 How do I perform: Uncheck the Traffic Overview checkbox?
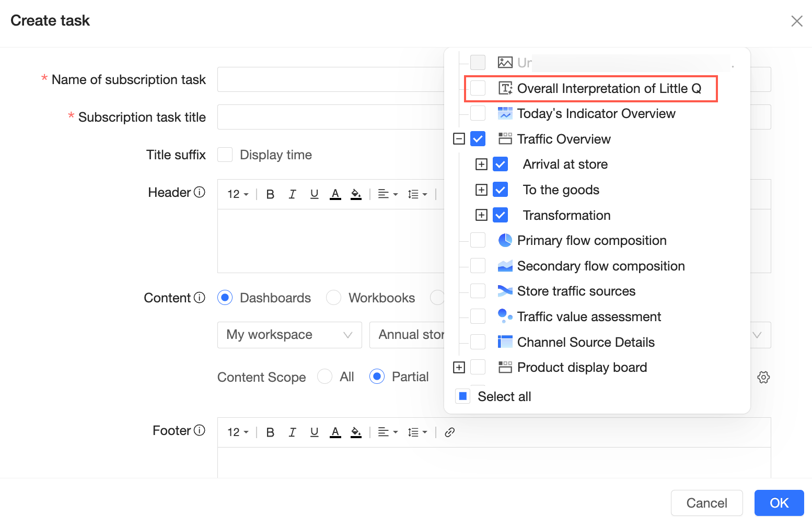pyautogui.click(x=478, y=139)
